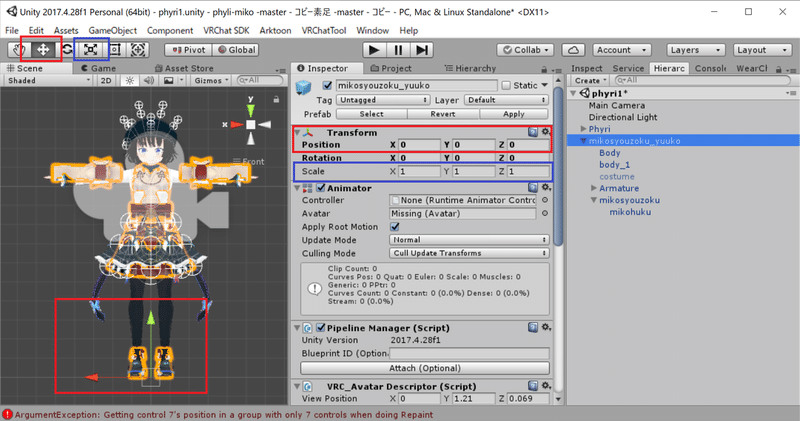Toggle the Static checkbox
The width and height of the screenshot is (800, 421).
[x=506, y=85]
